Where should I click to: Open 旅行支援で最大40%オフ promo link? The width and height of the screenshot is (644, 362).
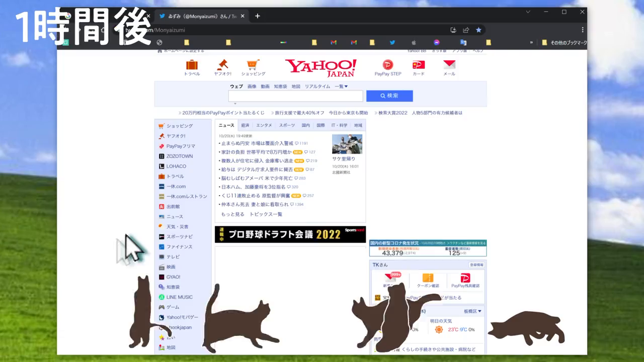(x=299, y=113)
